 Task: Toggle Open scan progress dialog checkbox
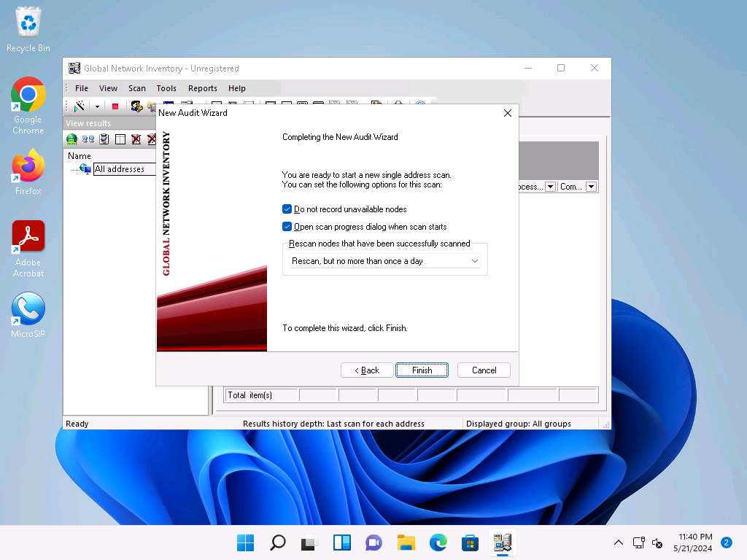[x=287, y=227]
